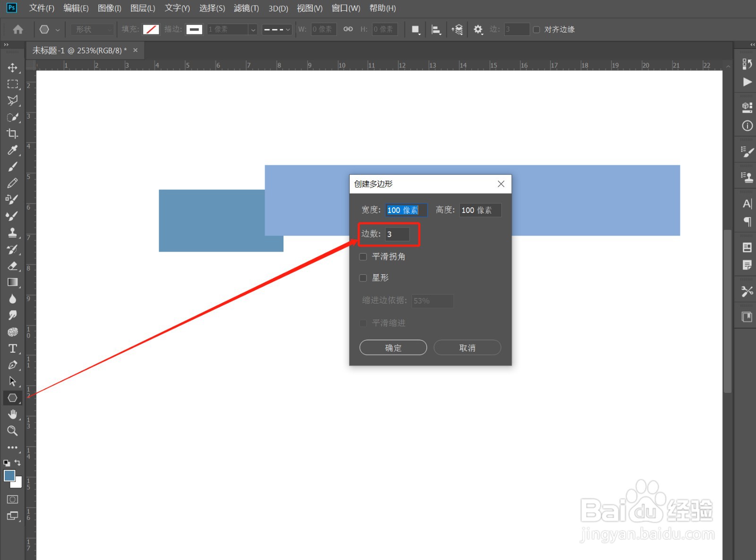Open the stroke color swatch
The width and height of the screenshot is (756, 560).
click(x=194, y=29)
